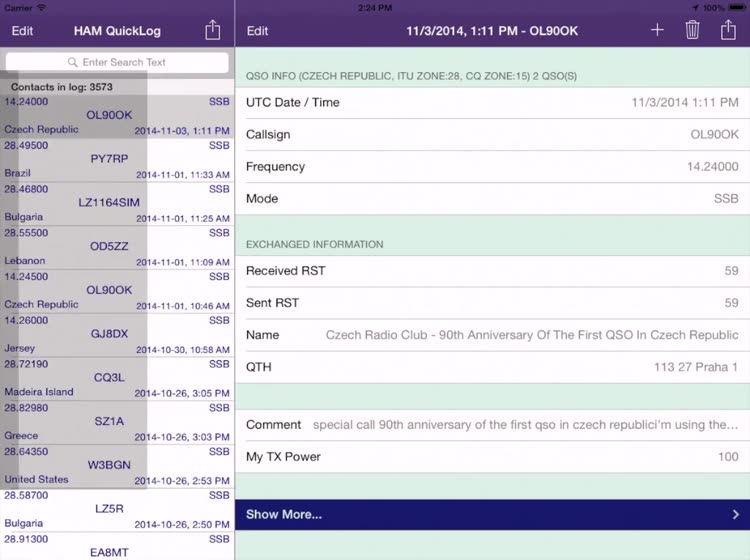Screen dimensions: 750x560
Task: Tap the share icon in HAM QuickLog header
Action: pos(213,30)
